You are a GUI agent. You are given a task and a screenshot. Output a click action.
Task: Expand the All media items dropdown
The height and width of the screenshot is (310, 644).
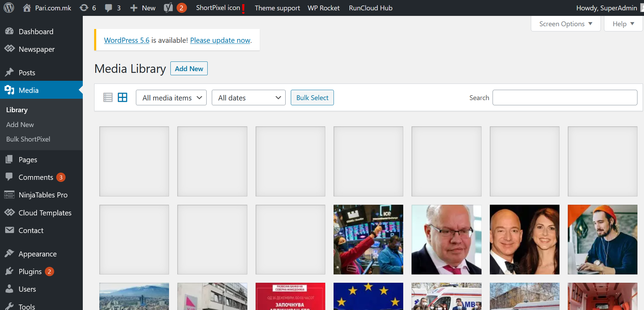pyautogui.click(x=171, y=98)
